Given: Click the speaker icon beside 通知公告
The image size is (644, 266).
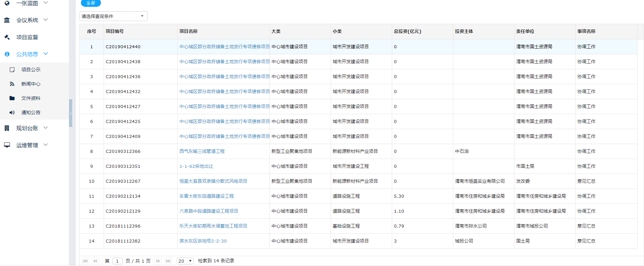Looking at the screenshot, I should [12, 112].
